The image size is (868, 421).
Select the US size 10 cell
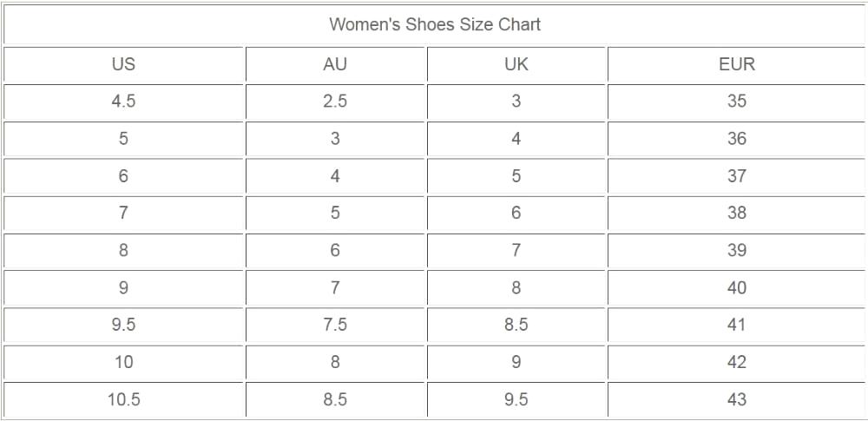123,363
